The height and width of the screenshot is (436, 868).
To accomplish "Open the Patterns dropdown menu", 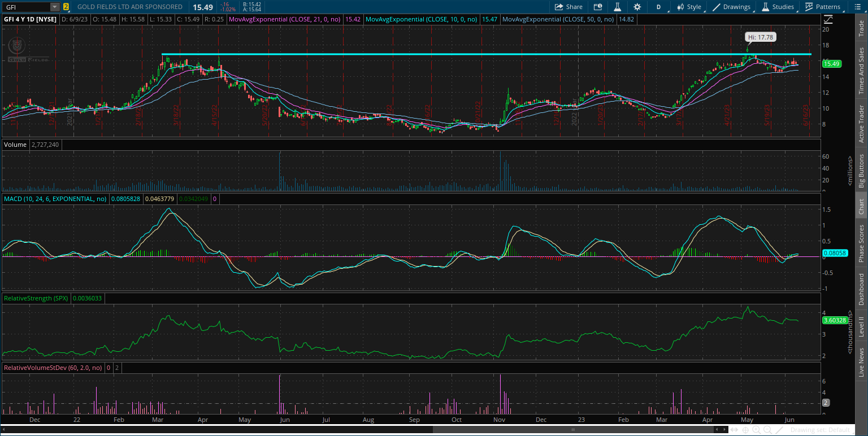I will pyautogui.click(x=823, y=7).
